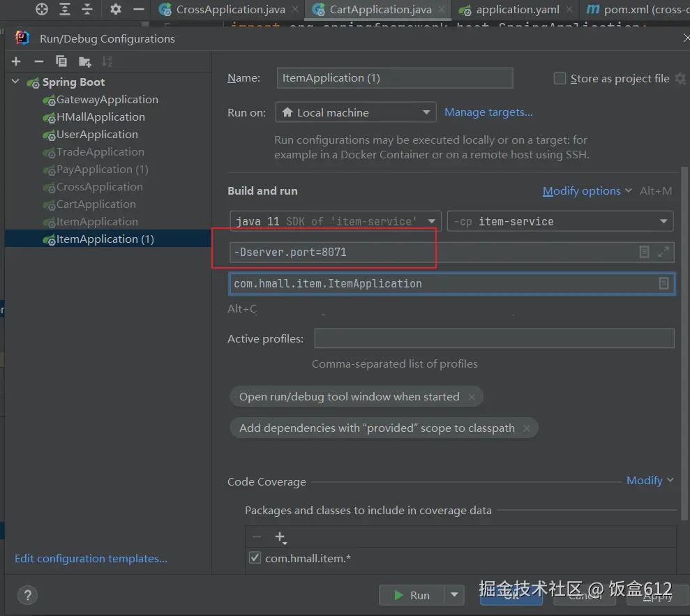Screen dimensions: 690x616
Task: Close the Run/Debug Configurations dialog
Action: (x=686, y=38)
